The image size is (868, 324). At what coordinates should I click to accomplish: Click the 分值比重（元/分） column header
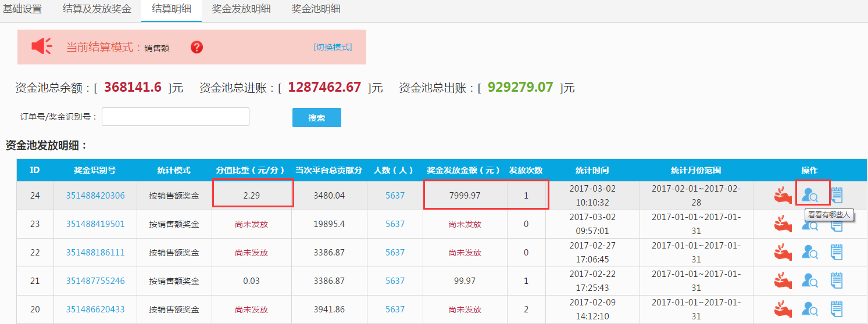(x=251, y=170)
